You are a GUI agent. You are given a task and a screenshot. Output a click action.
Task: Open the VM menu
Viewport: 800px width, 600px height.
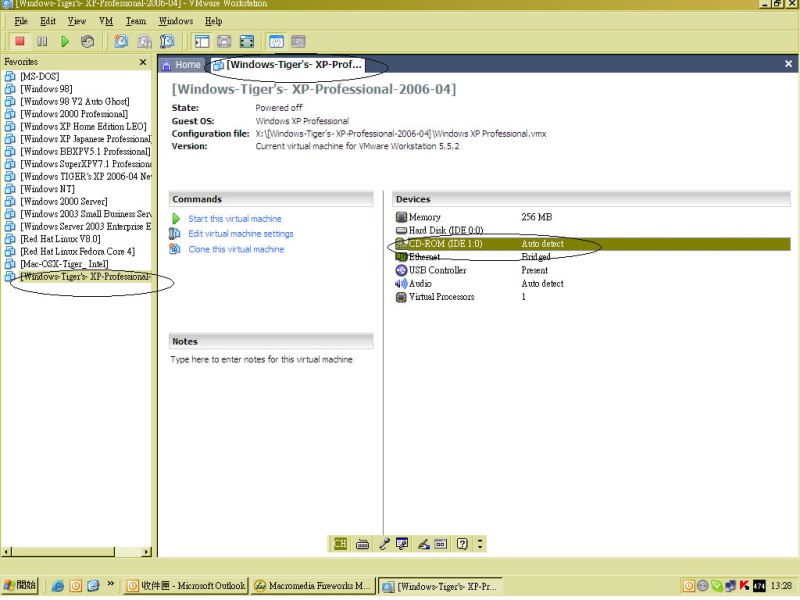pyautogui.click(x=106, y=21)
